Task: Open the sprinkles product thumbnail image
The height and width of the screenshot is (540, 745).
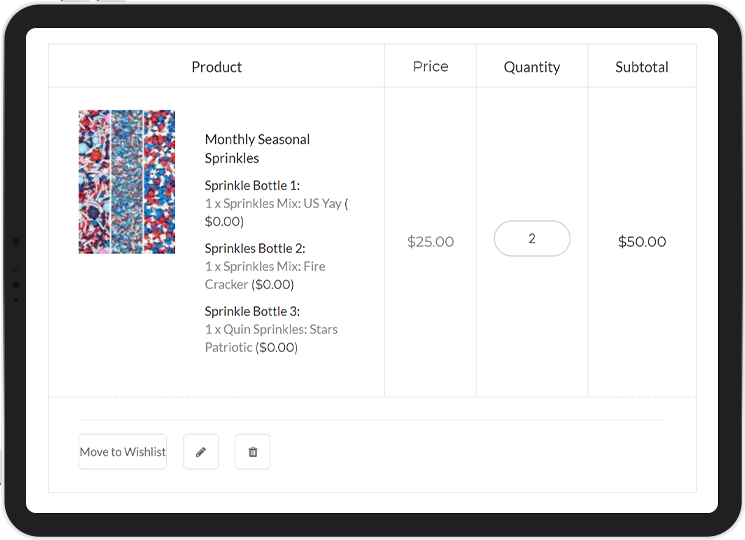Action: 127,182
